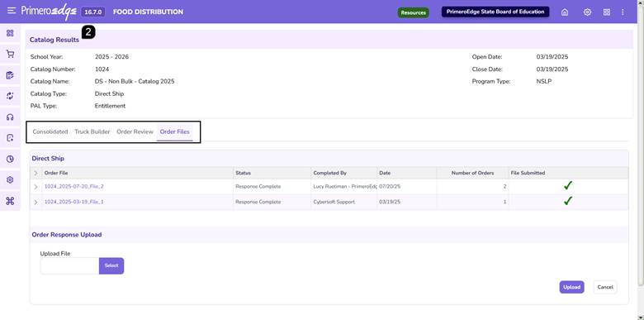Image resolution: width=644 pixels, height=320 pixels.
Task: Open the headset support sidebar icon
Action: click(10, 117)
